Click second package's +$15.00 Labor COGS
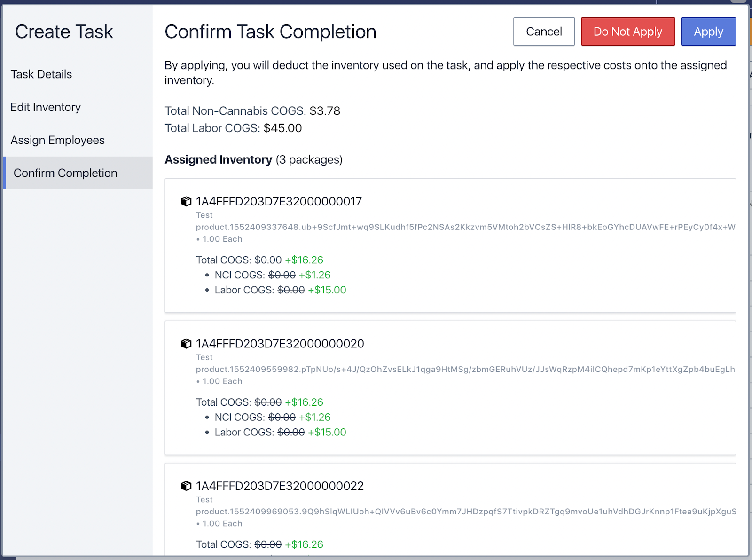Viewport: 752px width, 560px height. [x=327, y=432]
